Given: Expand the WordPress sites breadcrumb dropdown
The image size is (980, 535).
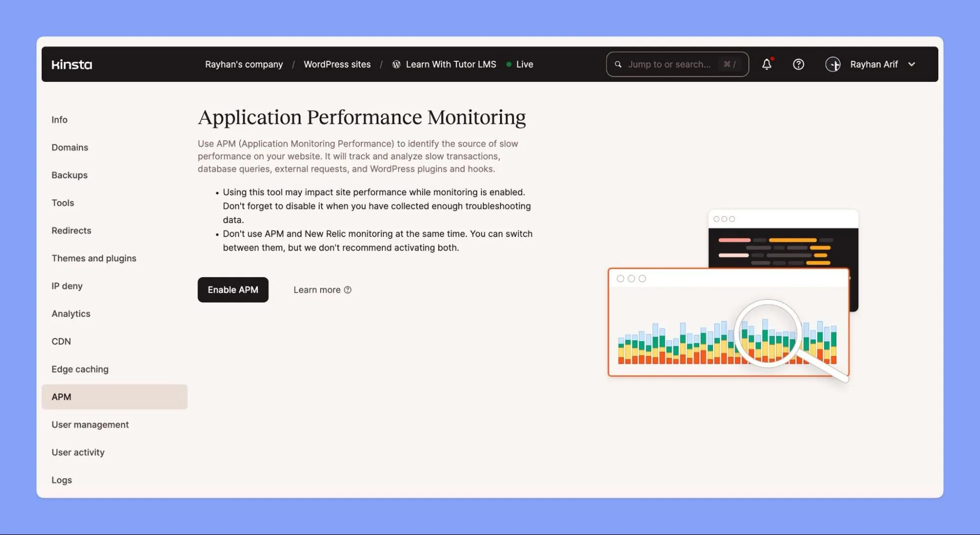Looking at the screenshot, I should click(336, 64).
